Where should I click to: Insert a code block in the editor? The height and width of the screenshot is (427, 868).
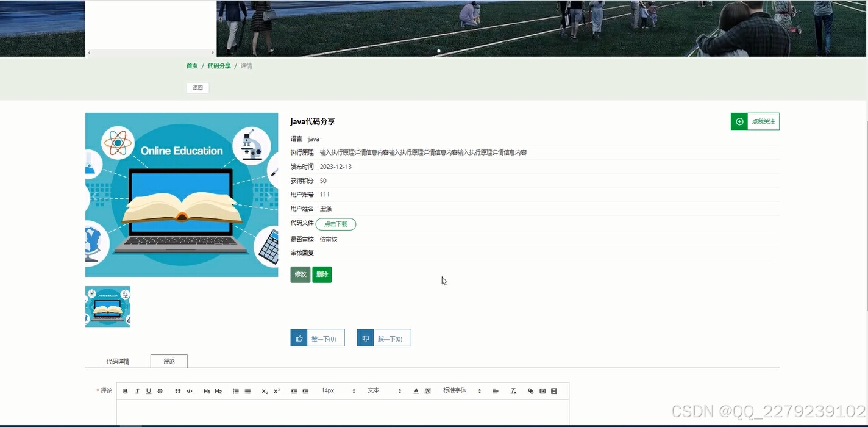coord(189,390)
